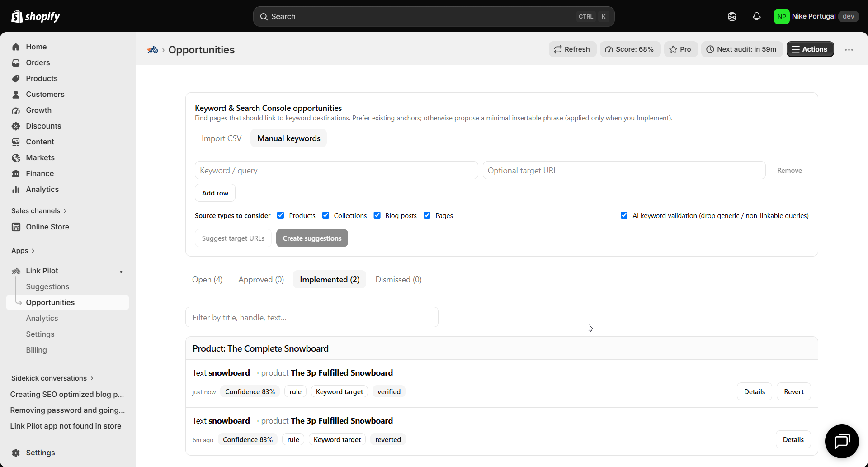The width and height of the screenshot is (868, 467).
Task: Open the notifications bell
Action: 756,16
